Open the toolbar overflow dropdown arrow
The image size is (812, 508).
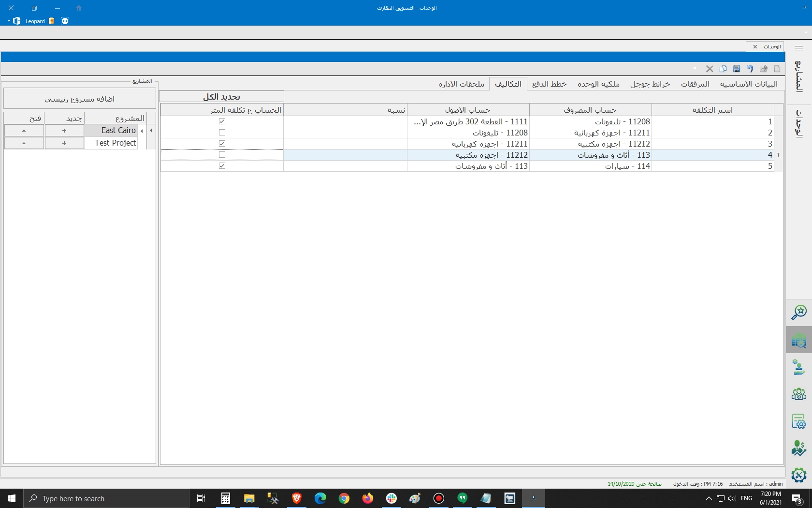[x=695, y=69]
